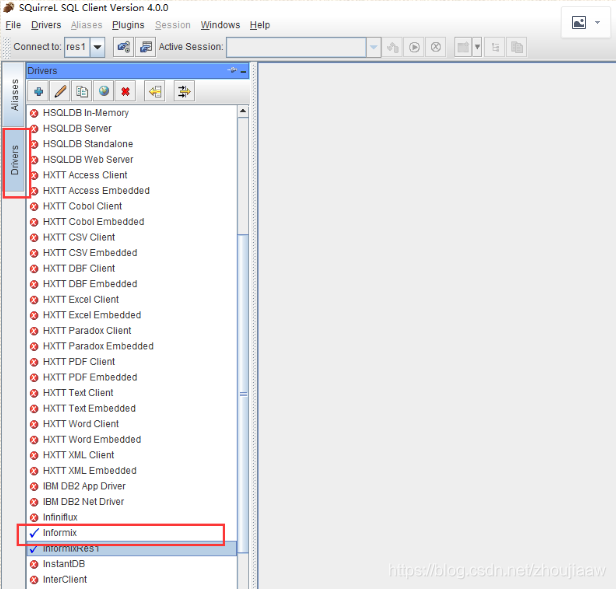Screen dimensions: 616x589
Task: Select HXTT Text Client driver
Action: (132, 393)
